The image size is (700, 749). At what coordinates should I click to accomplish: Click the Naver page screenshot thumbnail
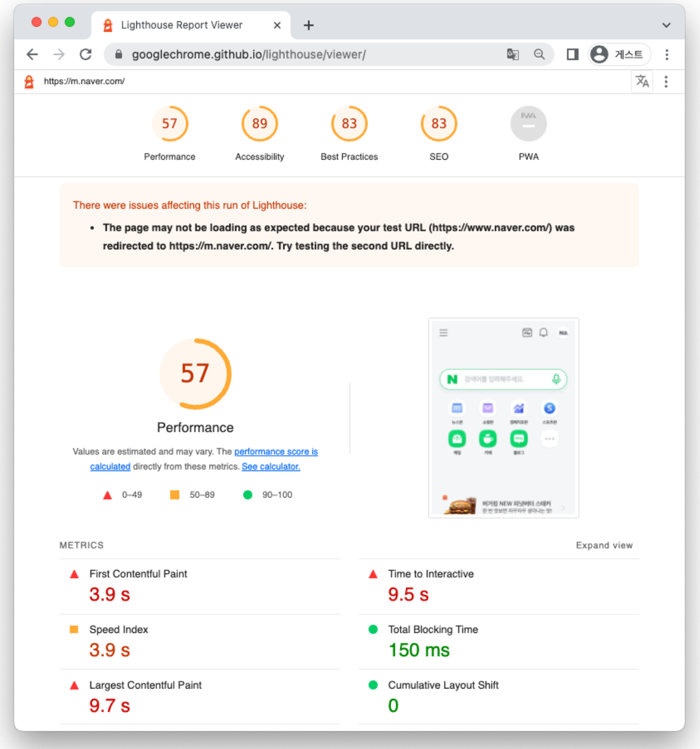[x=504, y=418]
